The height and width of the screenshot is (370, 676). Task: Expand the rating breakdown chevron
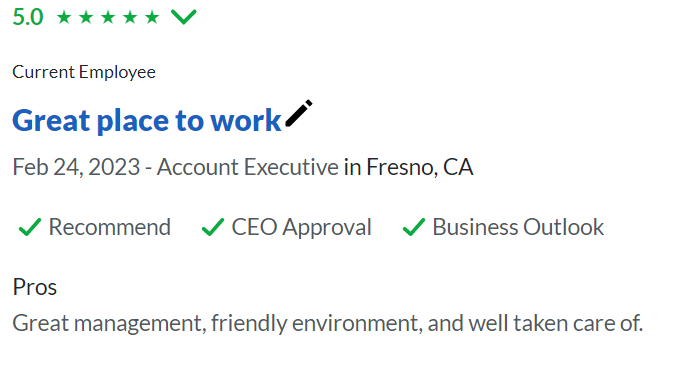click(184, 17)
